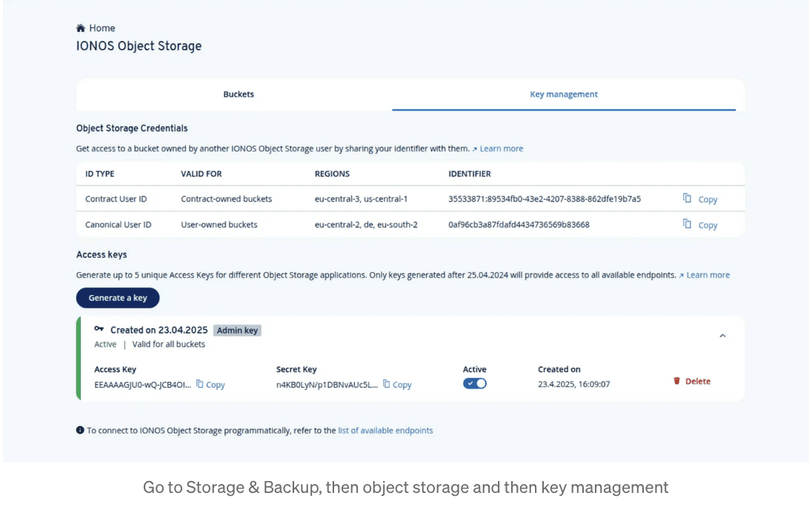Copy the Access Key via Copy link
The height and width of the screenshot is (507, 812).
click(216, 385)
